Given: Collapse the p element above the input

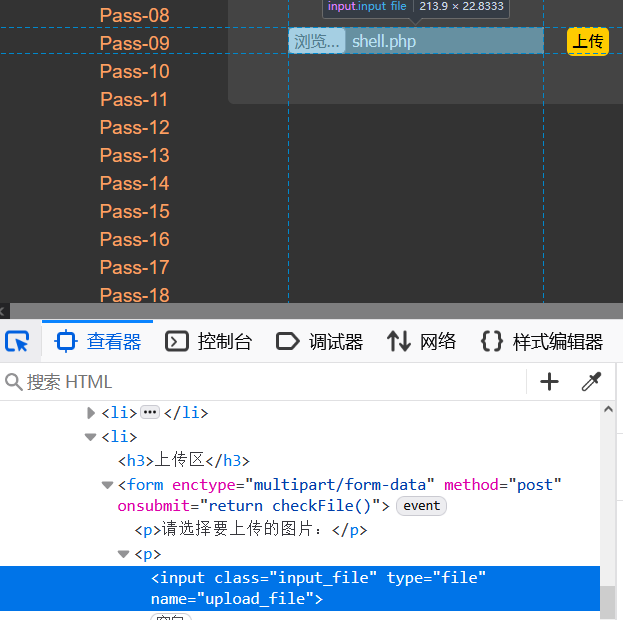Looking at the screenshot, I should 124,554.
